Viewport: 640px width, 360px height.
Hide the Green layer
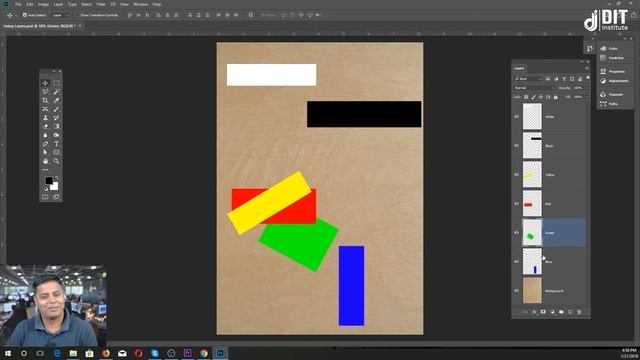(x=516, y=233)
